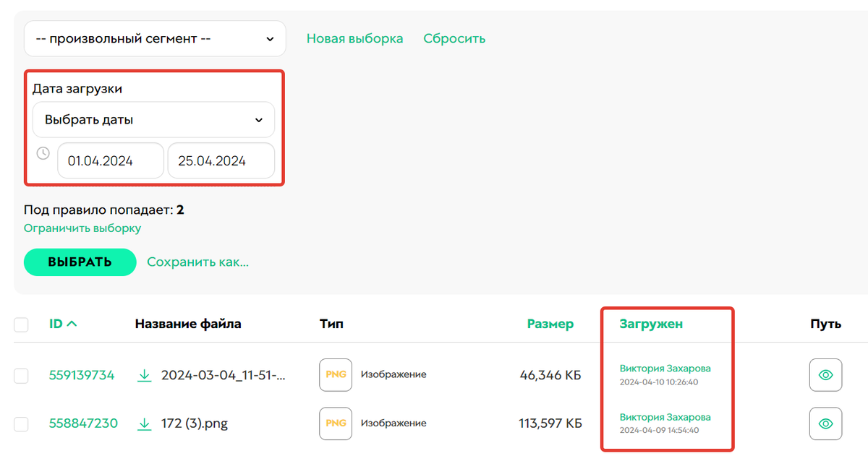Click Изображение text in row 559139734
Viewport: 868px width, 456px height.
(x=393, y=374)
